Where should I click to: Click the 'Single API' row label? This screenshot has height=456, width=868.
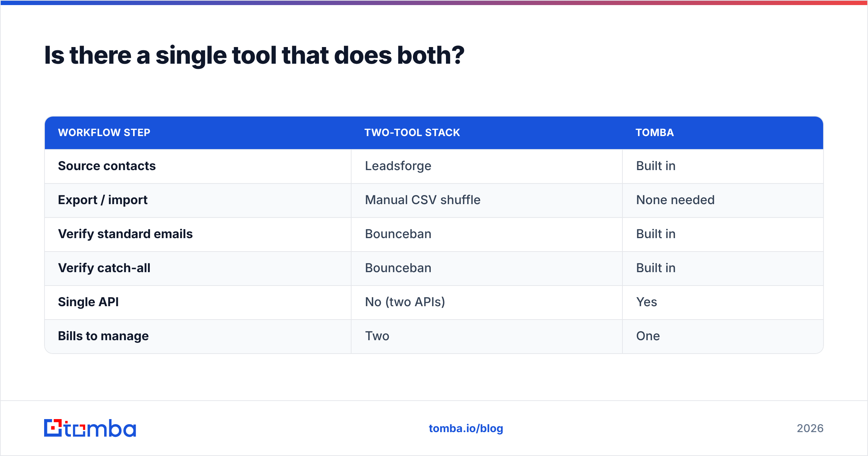pos(88,302)
